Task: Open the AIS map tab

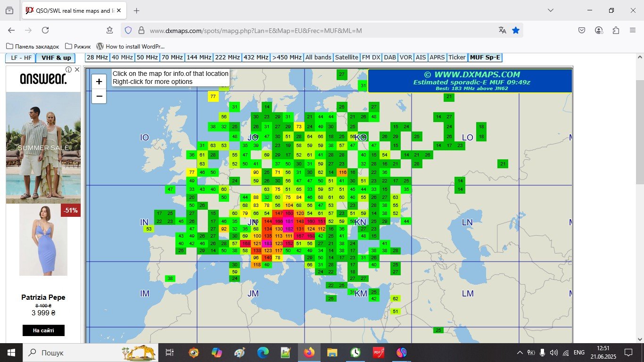Action: [421, 58]
